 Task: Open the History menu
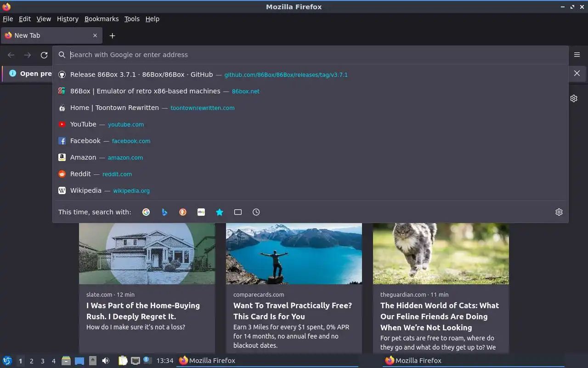(x=68, y=19)
